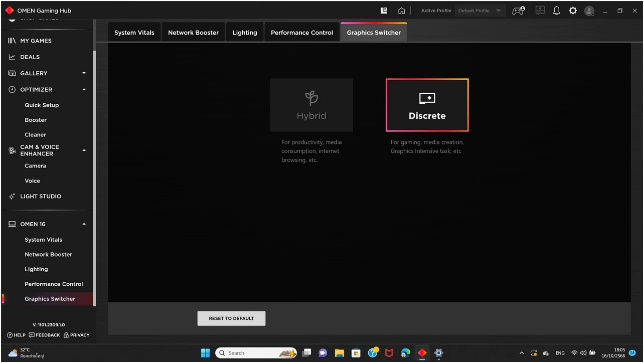Switch to the Performance Control tab
This screenshot has width=644, height=363.
pyautogui.click(x=302, y=33)
